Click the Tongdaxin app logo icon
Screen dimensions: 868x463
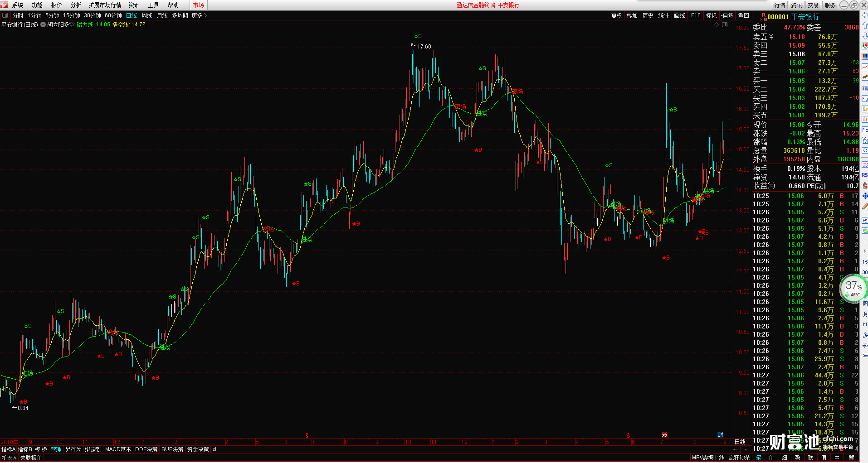pos(4,5)
